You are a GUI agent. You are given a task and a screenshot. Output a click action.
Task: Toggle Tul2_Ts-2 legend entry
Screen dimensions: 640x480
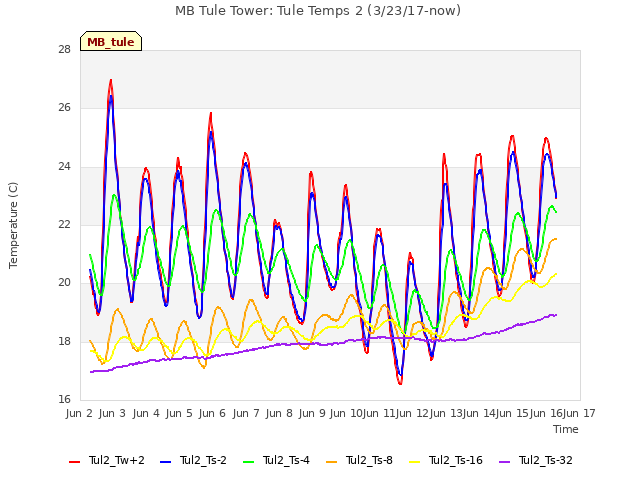[193, 460]
